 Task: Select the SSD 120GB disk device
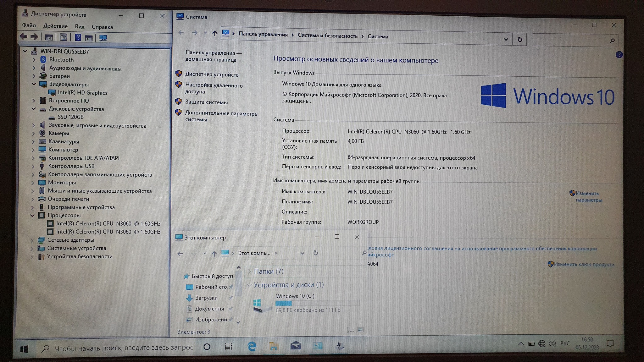[x=70, y=117]
